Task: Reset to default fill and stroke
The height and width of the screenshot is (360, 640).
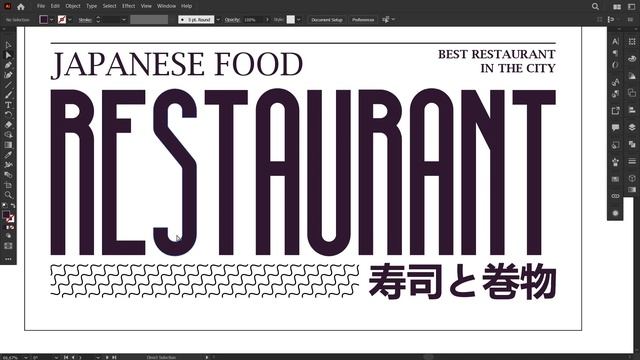Action: pyautogui.click(x=4, y=206)
